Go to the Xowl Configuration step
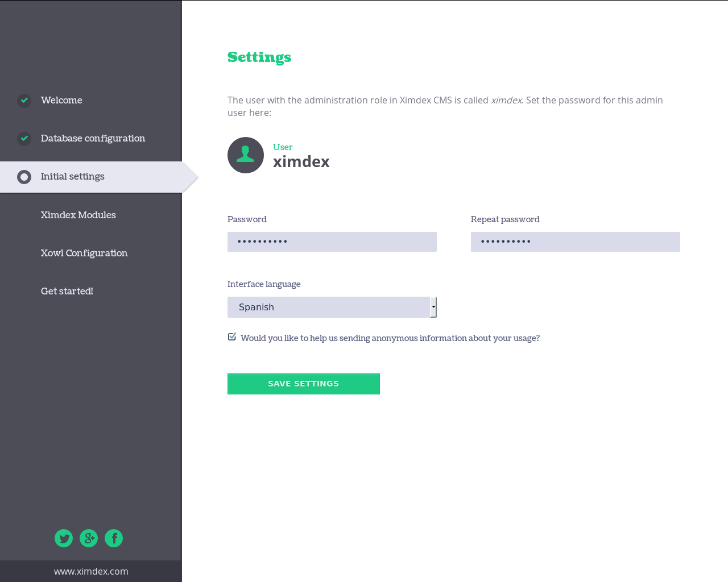Image resolution: width=728 pixels, height=582 pixels. [84, 253]
